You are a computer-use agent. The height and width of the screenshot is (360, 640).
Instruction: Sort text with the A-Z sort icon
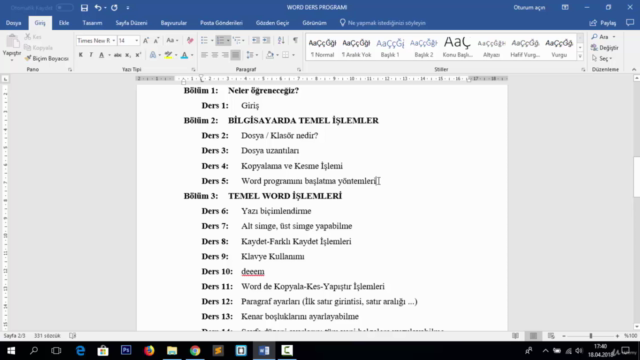[x=281, y=40]
